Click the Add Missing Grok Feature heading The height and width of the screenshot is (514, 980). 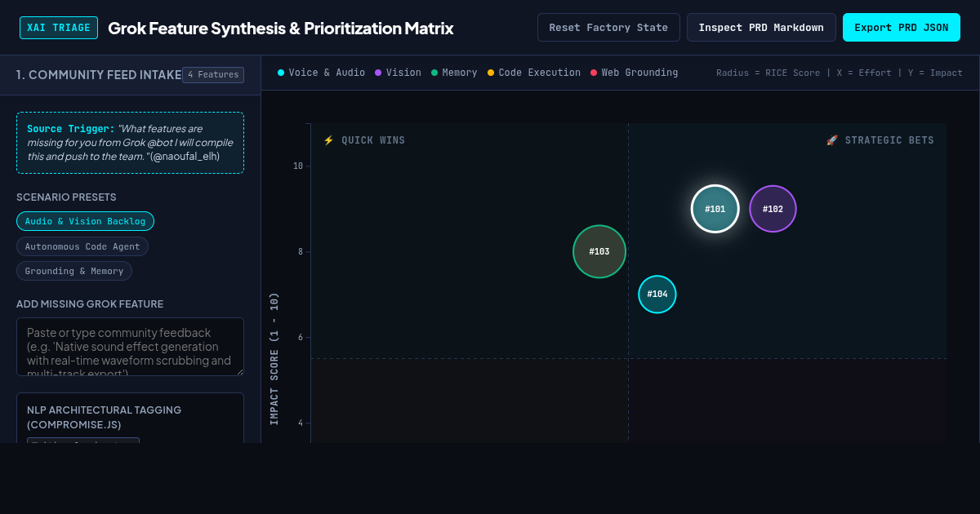click(90, 304)
